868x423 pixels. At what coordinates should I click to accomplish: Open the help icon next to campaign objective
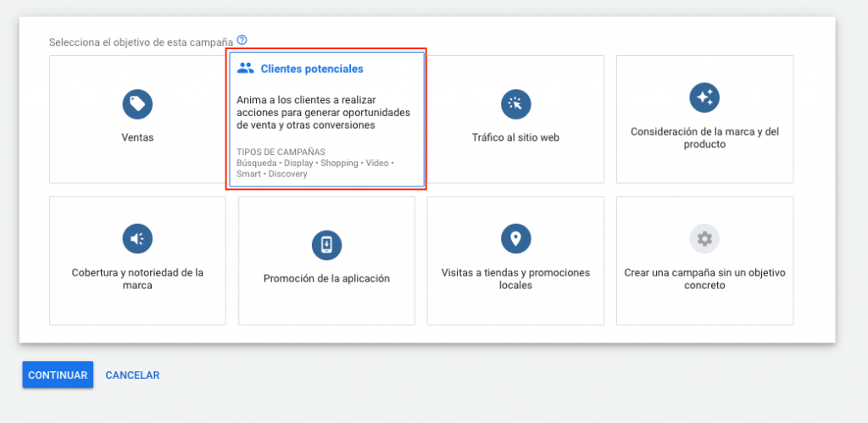click(242, 40)
